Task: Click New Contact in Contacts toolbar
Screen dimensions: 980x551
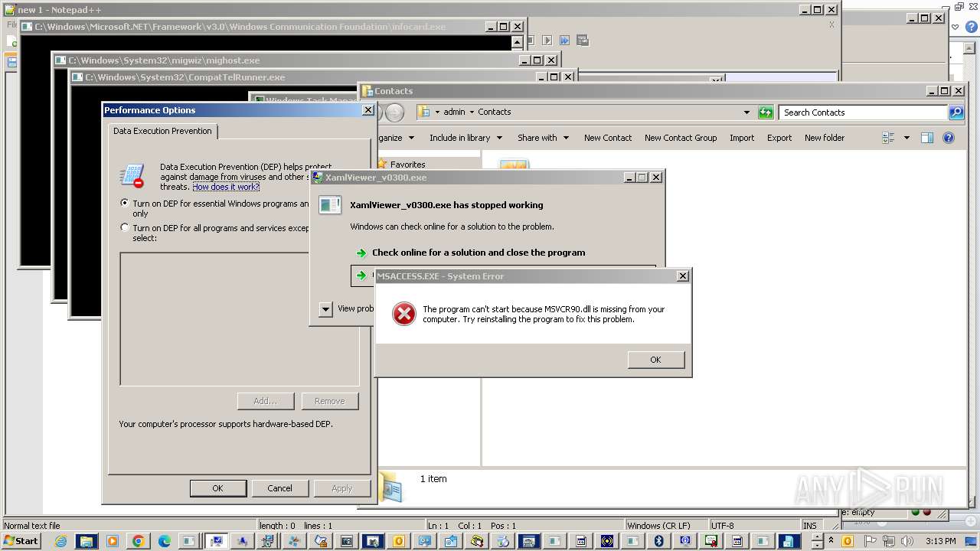Action: pos(608,138)
